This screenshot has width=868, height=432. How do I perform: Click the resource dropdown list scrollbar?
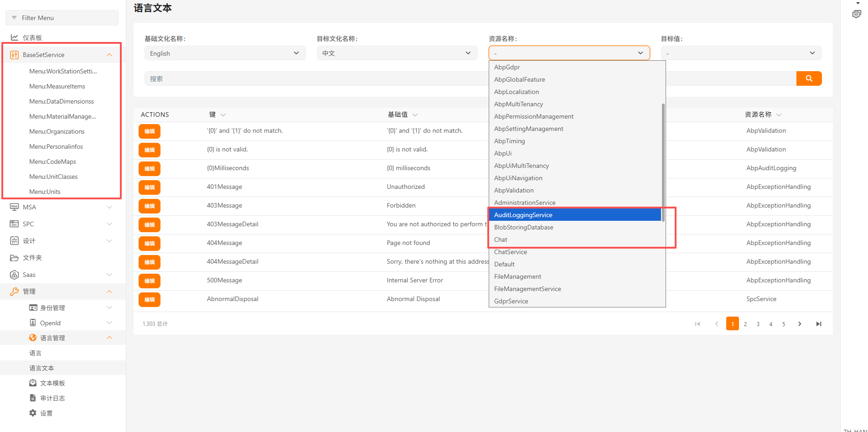[x=663, y=160]
